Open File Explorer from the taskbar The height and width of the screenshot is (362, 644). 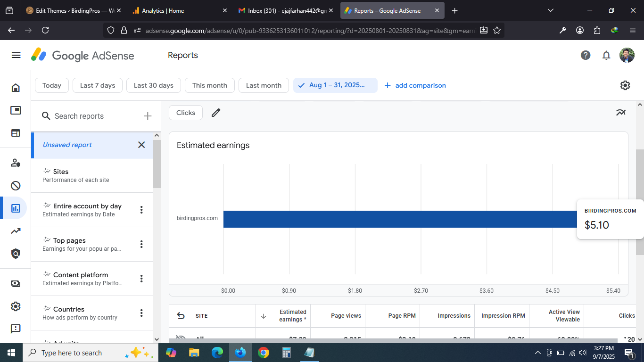(x=194, y=353)
